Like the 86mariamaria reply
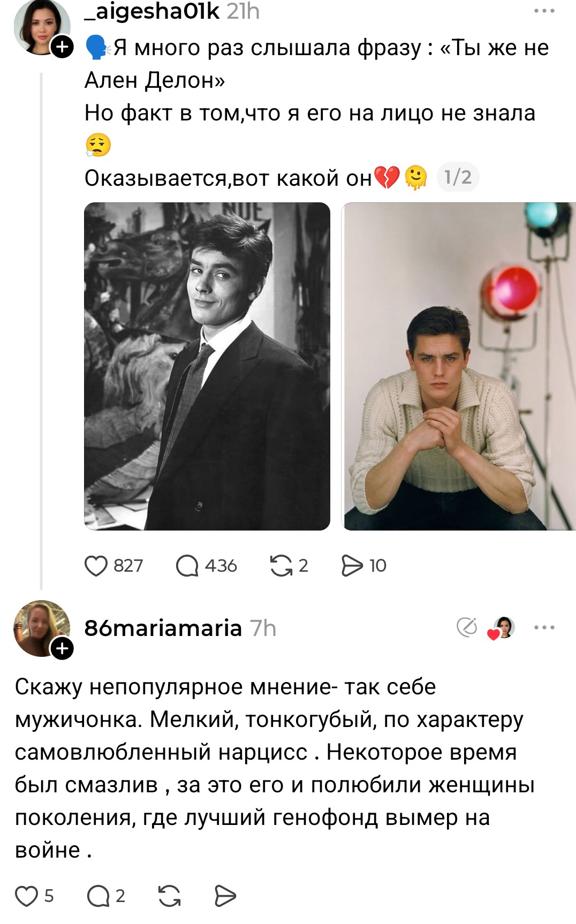This screenshot has width=576, height=924. click(x=26, y=896)
